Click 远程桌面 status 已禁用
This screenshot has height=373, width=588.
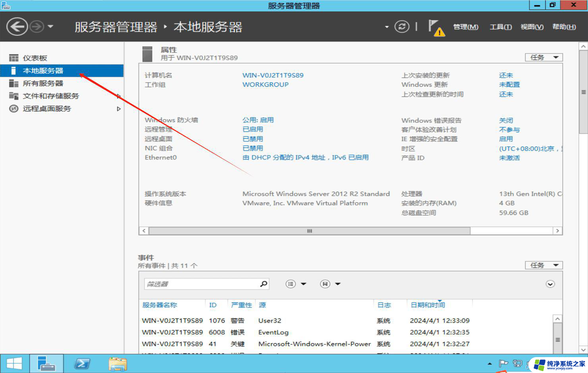pos(253,139)
